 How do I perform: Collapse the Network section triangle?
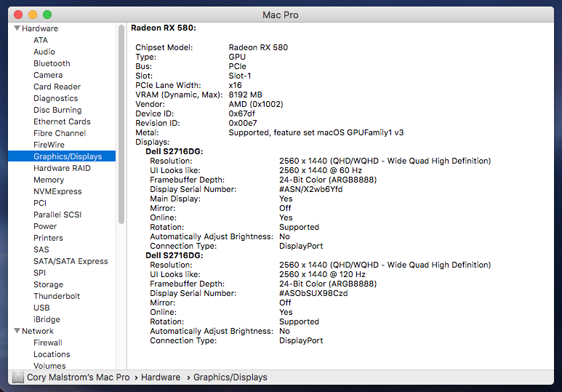[17, 331]
